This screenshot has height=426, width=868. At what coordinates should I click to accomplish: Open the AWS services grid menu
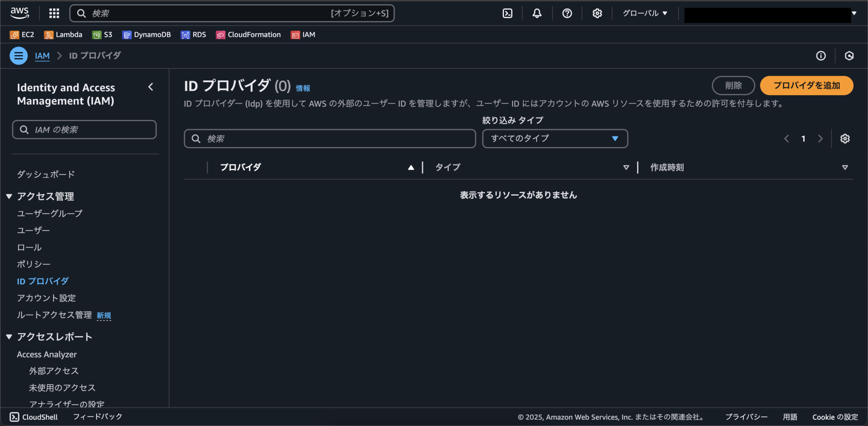coord(54,13)
